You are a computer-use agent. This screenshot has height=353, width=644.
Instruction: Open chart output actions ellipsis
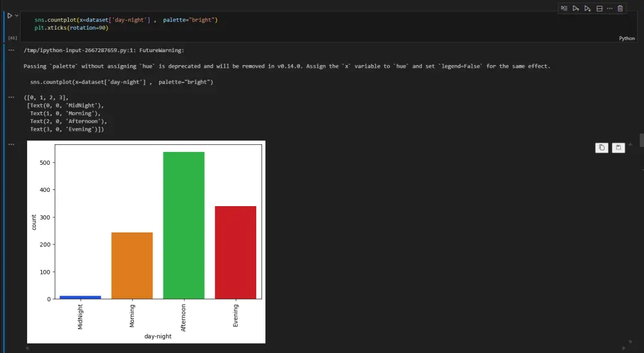pyautogui.click(x=11, y=144)
